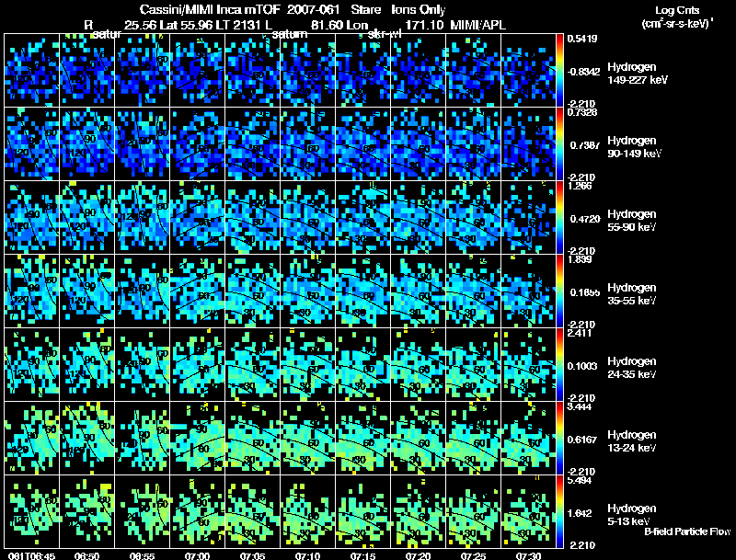The height and width of the screenshot is (560, 736).
Task: Click the Hydrogen 24-35 keV row label
Action: (x=632, y=368)
